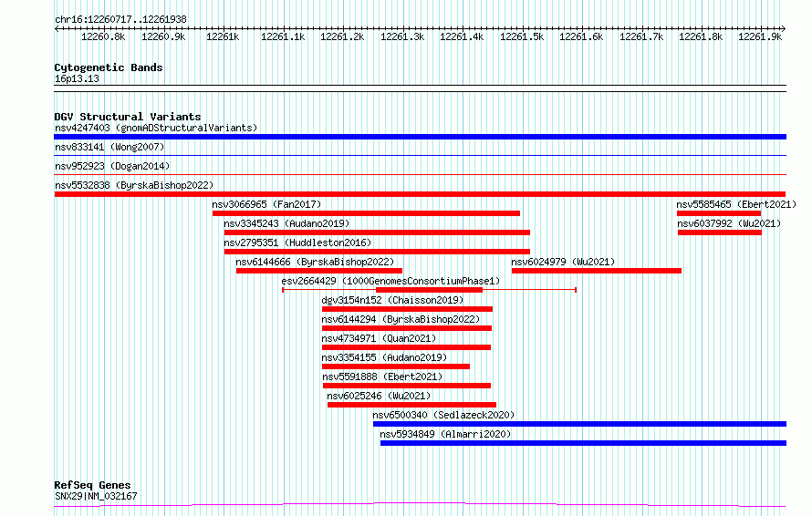Image resolution: width=812 pixels, height=516 pixels.
Task: Select the DGV Structural Variants track title
Action: 128,117
